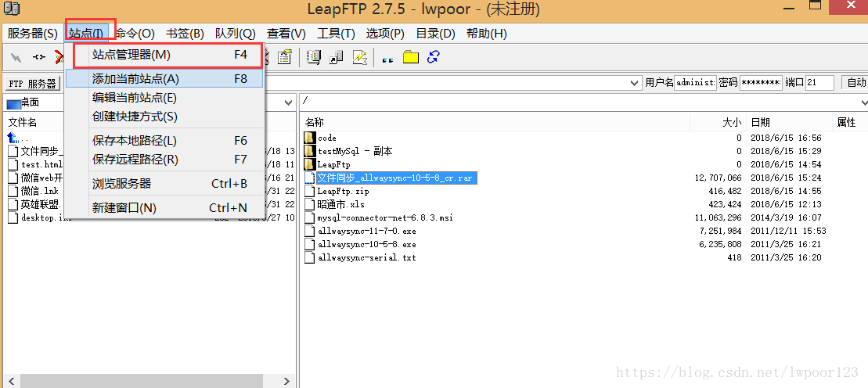Open the local desktop path dropdown
The height and width of the screenshot is (388, 868).
tap(290, 102)
